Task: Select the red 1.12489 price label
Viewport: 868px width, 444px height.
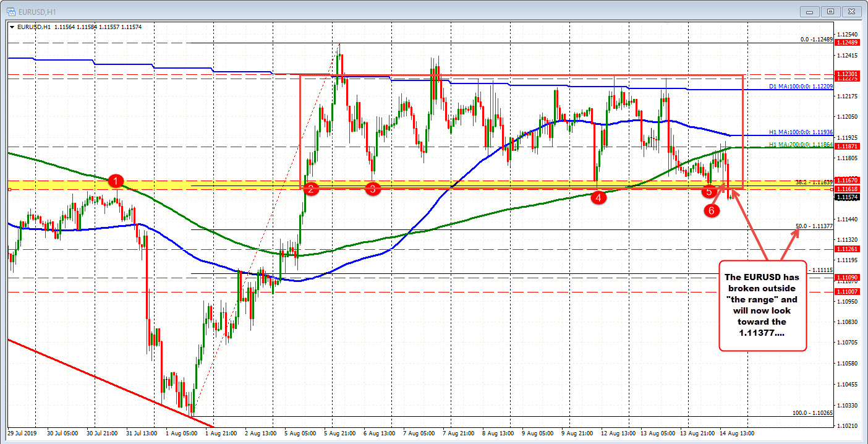Action: tap(846, 43)
